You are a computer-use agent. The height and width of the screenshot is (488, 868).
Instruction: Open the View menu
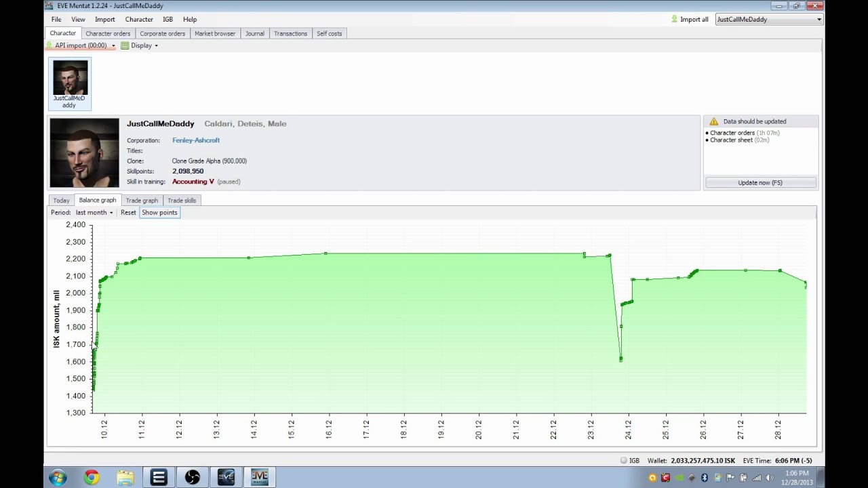coord(78,19)
